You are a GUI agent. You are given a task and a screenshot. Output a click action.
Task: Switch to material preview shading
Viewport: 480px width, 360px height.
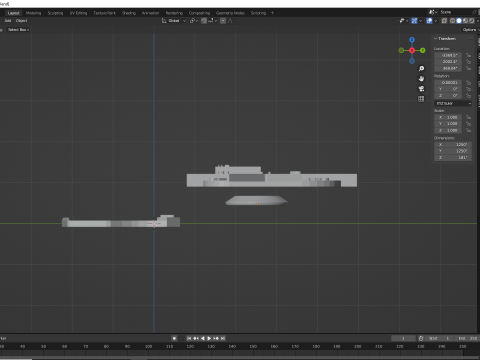click(x=465, y=21)
